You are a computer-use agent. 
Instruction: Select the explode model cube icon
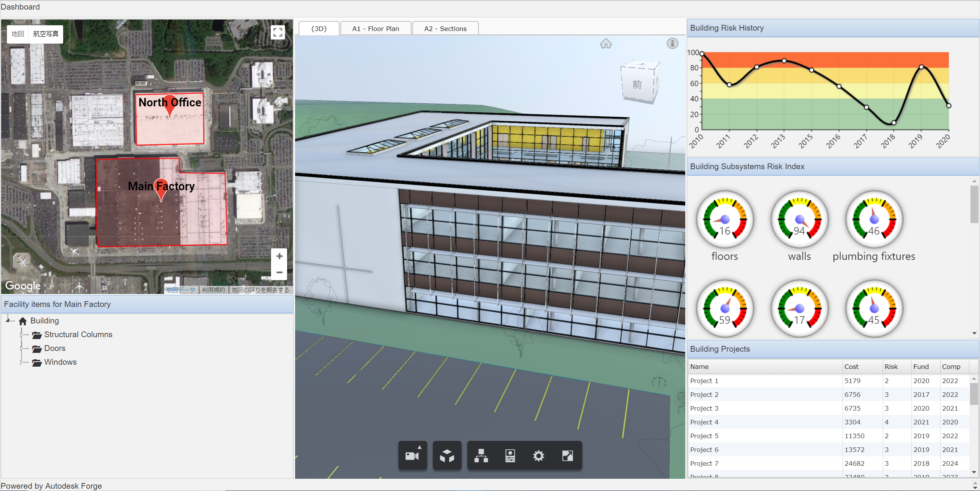447,455
